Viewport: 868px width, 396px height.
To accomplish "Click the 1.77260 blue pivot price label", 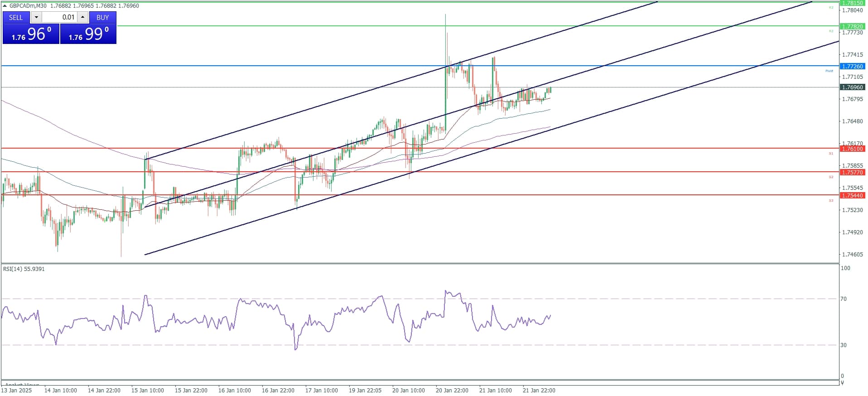I will tap(852, 66).
